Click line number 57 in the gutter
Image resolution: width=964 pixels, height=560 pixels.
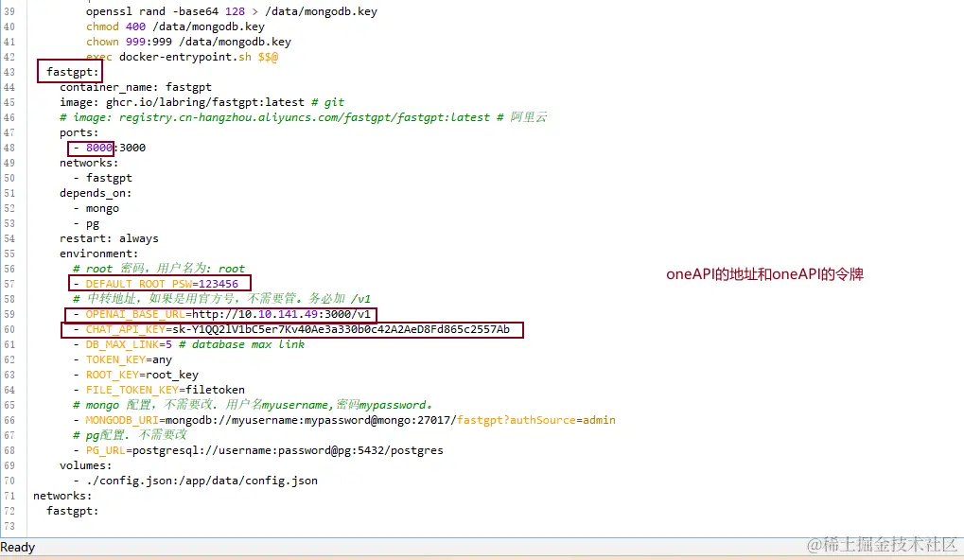tap(9, 284)
